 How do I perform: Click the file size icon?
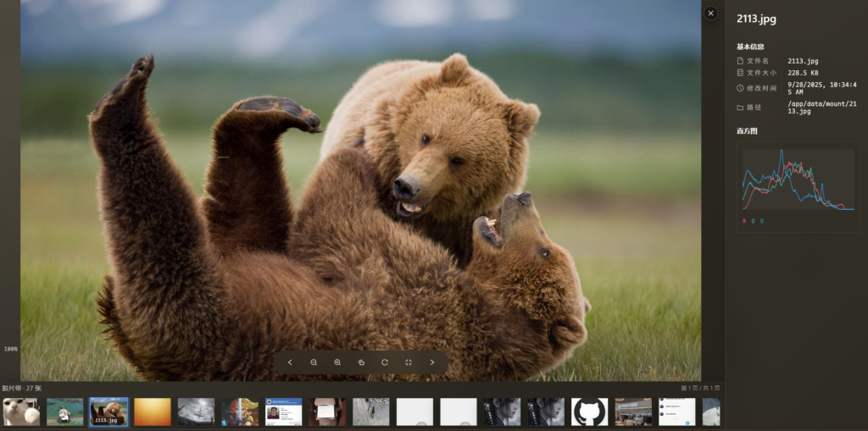[x=740, y=74]
